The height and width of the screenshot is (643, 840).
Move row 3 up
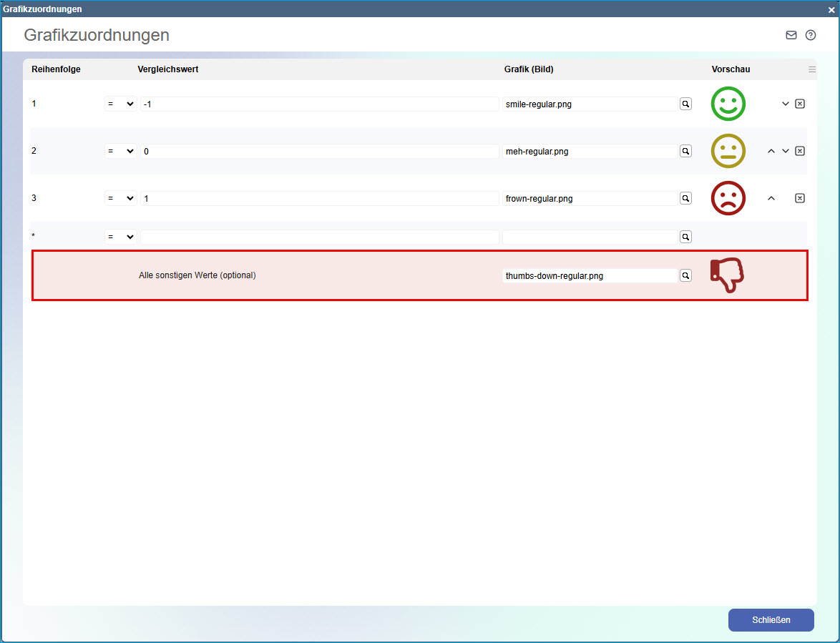pos(771,198)
